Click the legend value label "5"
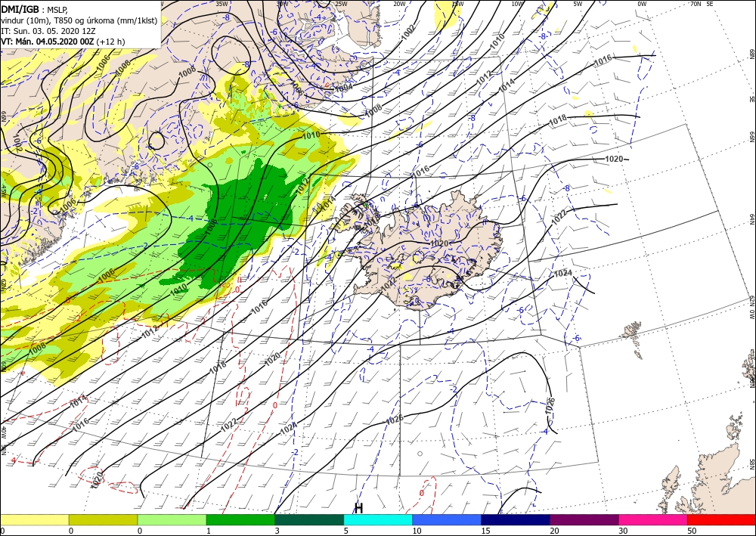Image resolution: width=756 pixels, height=536 pixels. (x=346, y=531)
